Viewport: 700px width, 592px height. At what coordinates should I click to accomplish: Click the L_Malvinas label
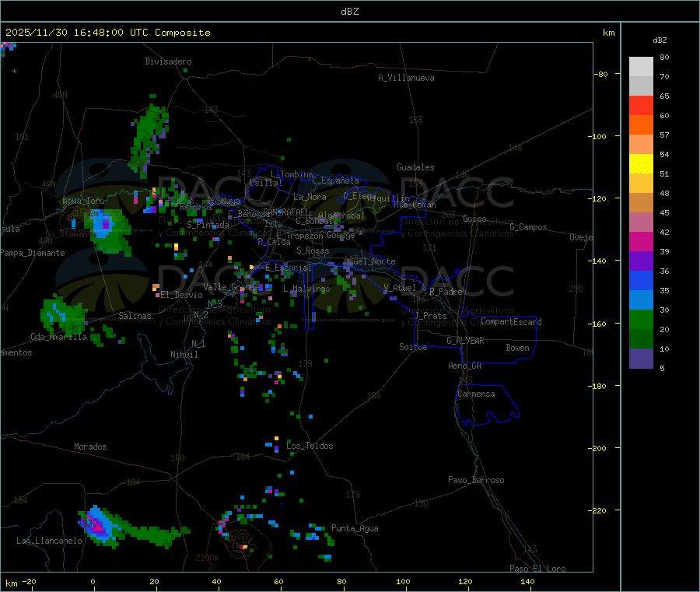[306, 289]
